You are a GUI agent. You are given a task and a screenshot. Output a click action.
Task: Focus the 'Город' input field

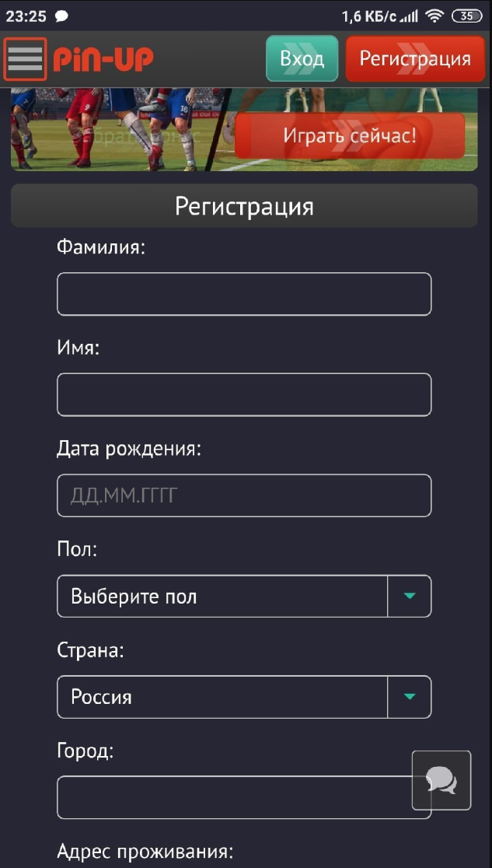(x=233, y=797)
